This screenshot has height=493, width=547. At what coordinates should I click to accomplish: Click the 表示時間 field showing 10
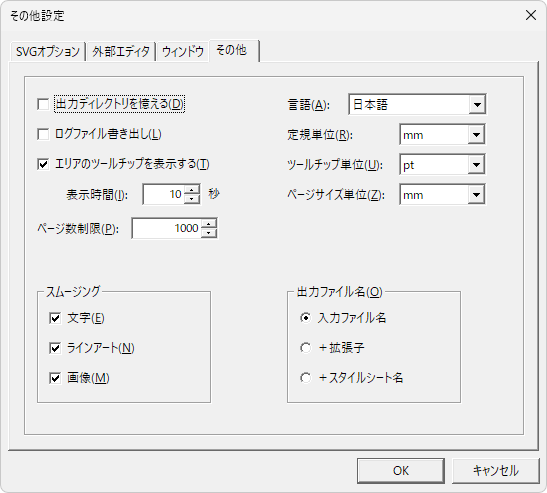pos(164,194)
